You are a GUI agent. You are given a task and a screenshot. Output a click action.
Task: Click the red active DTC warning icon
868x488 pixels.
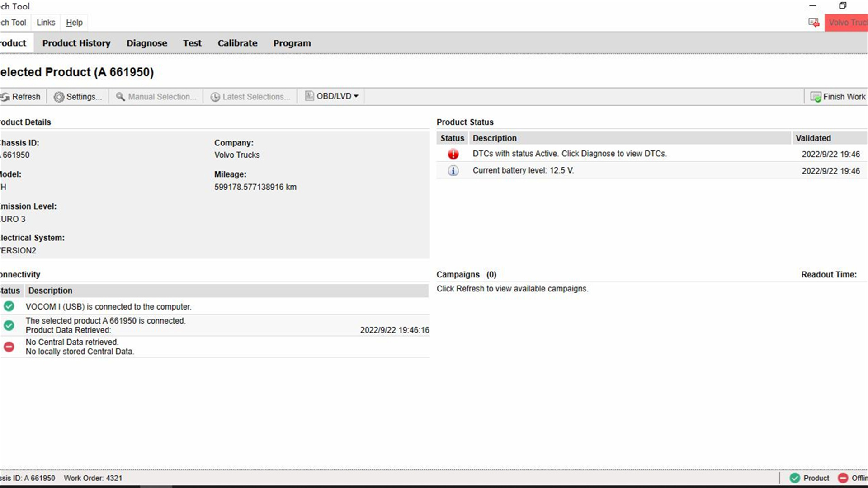pos(453,154)
